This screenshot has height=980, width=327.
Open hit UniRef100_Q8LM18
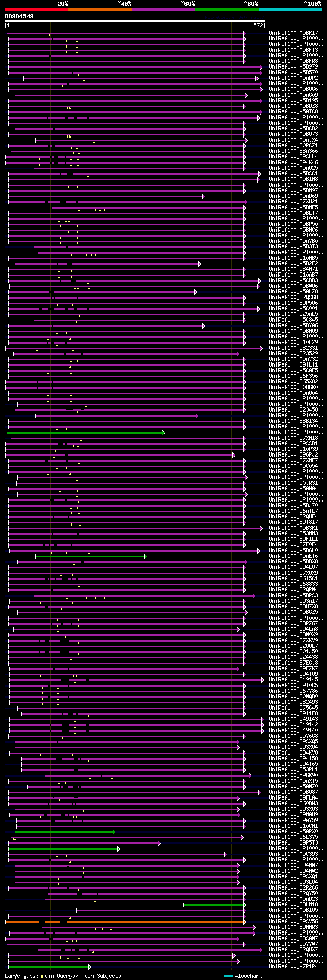pyautogui.click(x=293, y=905)
